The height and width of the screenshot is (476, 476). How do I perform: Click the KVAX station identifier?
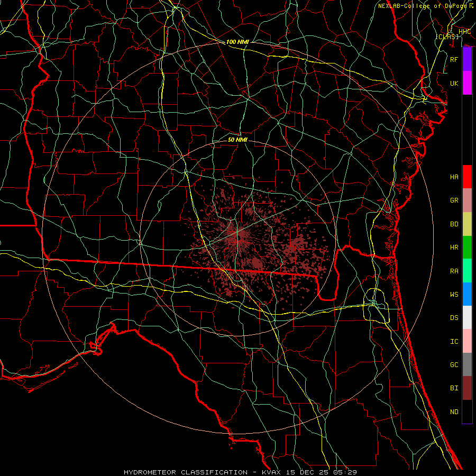pyautogui.click(x=271, y=472)
